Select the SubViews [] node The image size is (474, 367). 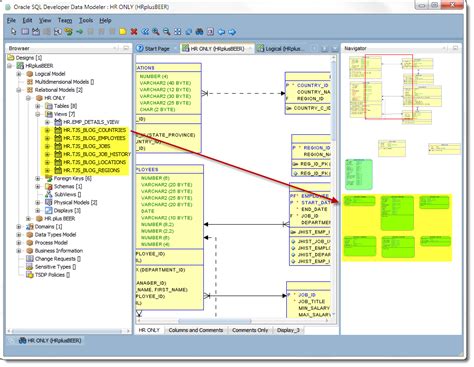pyautogui.click(x=68, y=194)
